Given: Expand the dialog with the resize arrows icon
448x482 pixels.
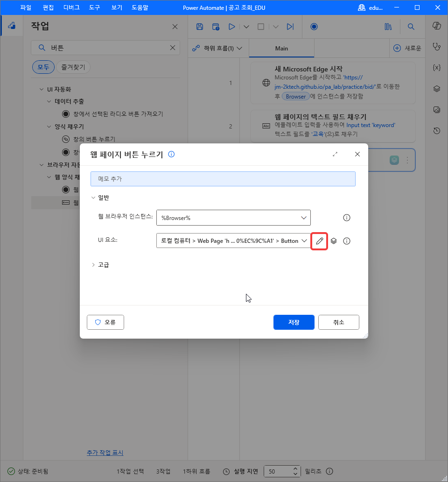Looking at the screenshot, I should (x=335, y=154).
